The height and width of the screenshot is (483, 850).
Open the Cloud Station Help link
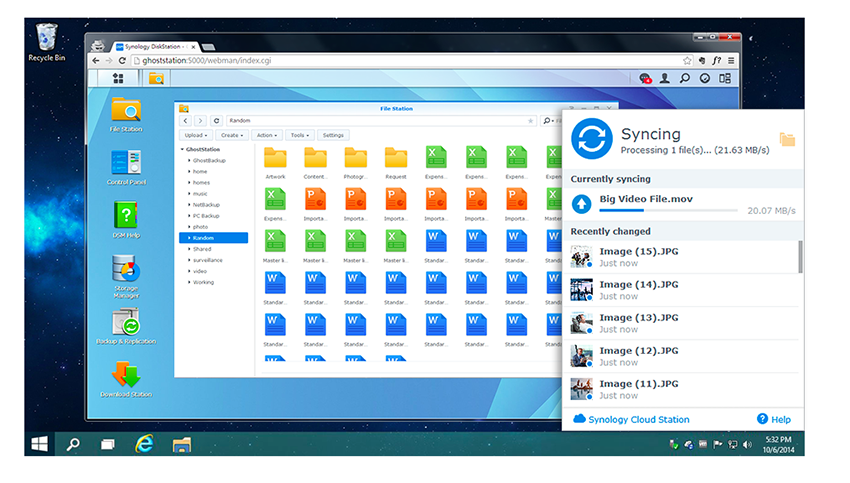point(774,419)
